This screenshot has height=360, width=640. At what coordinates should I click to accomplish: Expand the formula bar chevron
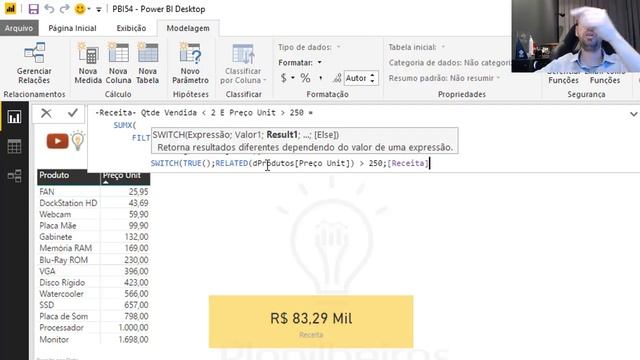pyautogui.click(x=633, y=114)
